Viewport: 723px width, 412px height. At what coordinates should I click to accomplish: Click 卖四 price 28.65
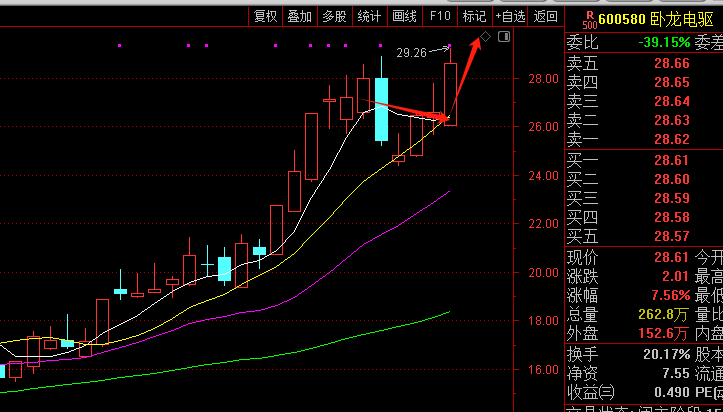tap(672, 82)
